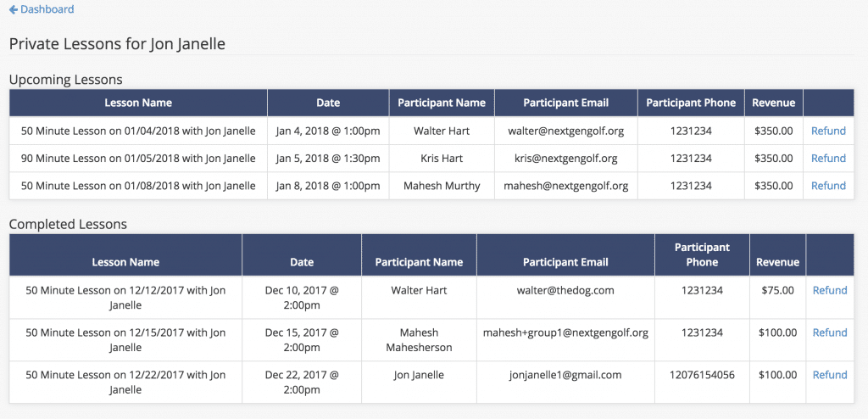Click phone number 12076154056
868x419 pixels.
point(702,375)
